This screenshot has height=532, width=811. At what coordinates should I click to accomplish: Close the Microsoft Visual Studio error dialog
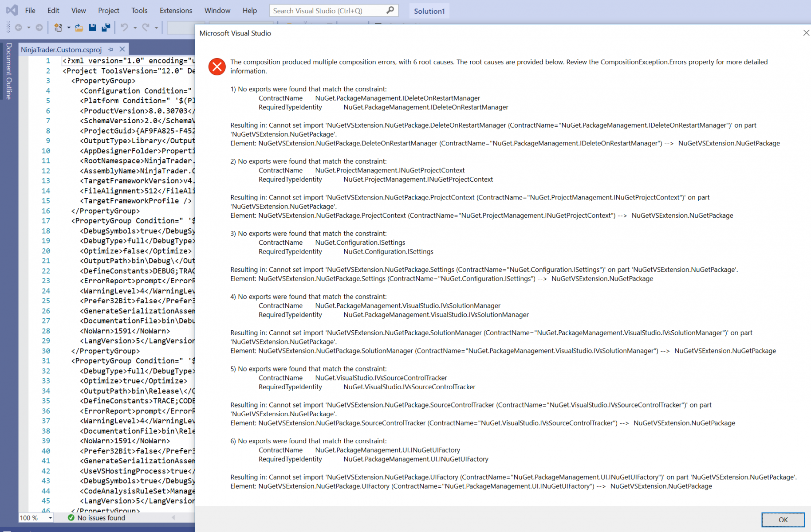[806, 33]
